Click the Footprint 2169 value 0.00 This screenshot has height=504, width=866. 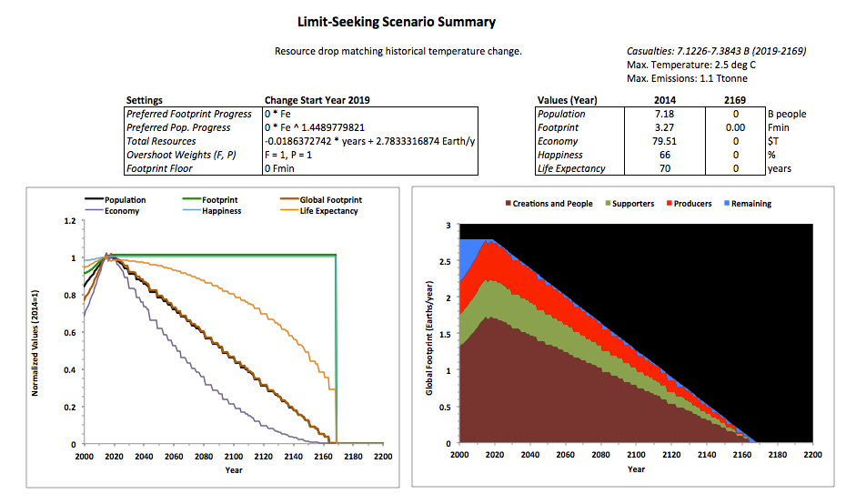(735, 127)
